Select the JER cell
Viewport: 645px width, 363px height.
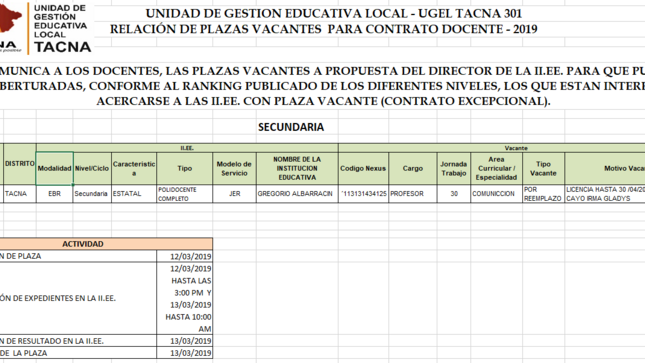coord(234,194)
